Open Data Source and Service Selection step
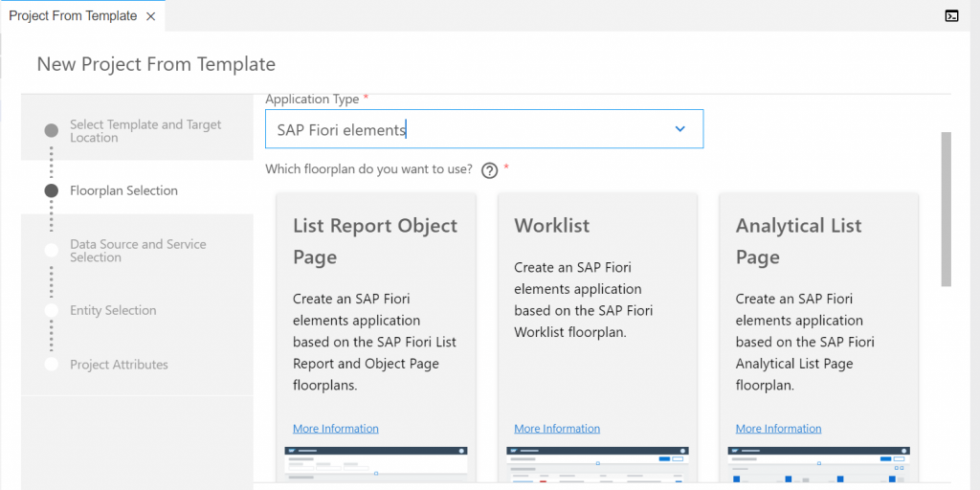 138,251
